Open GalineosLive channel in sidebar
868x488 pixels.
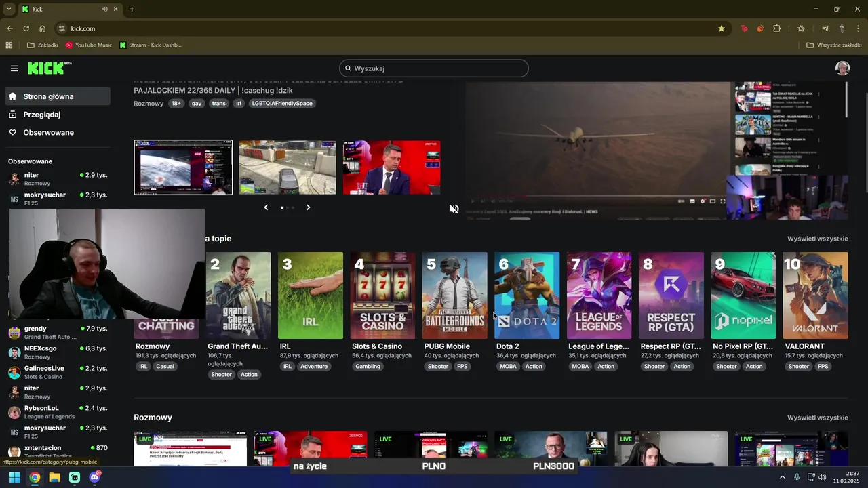coord(58,372)
